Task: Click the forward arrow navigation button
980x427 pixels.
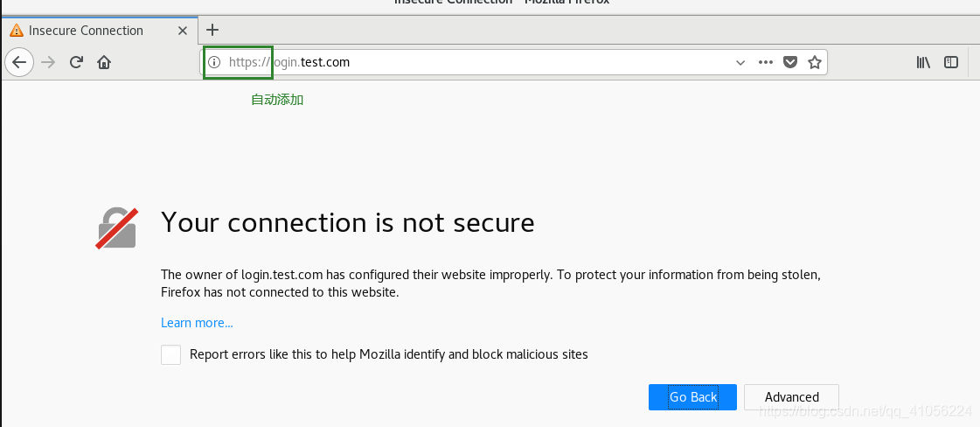Action: (x=48, y=62)
